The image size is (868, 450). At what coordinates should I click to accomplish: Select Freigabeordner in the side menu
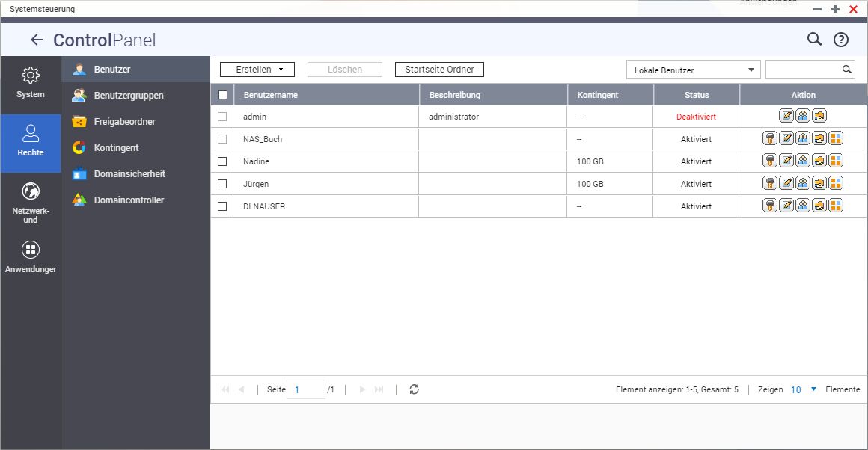pos(124,122)
